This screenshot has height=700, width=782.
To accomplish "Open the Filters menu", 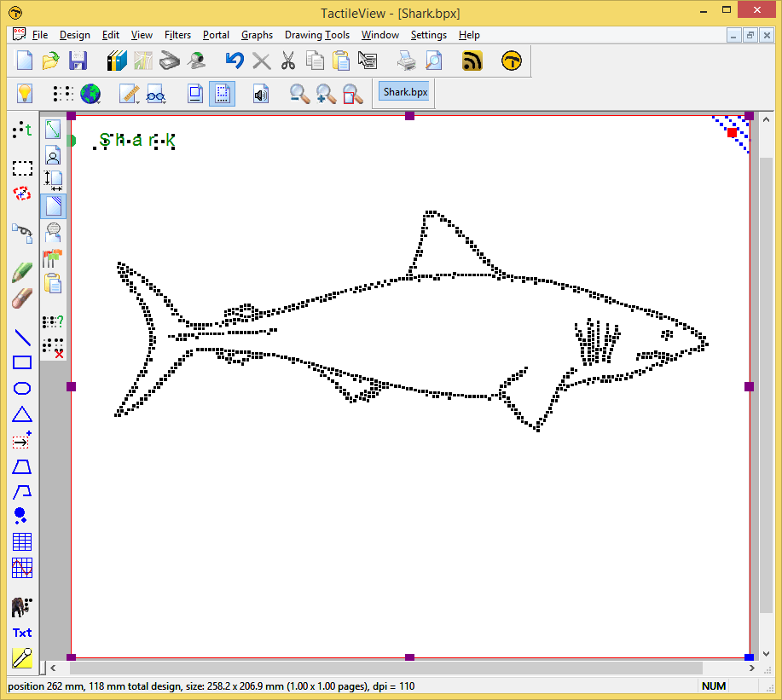I will 177,35.
